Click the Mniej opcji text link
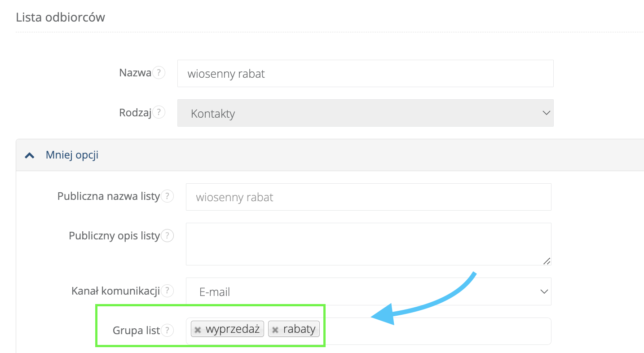 click(72, 155)
